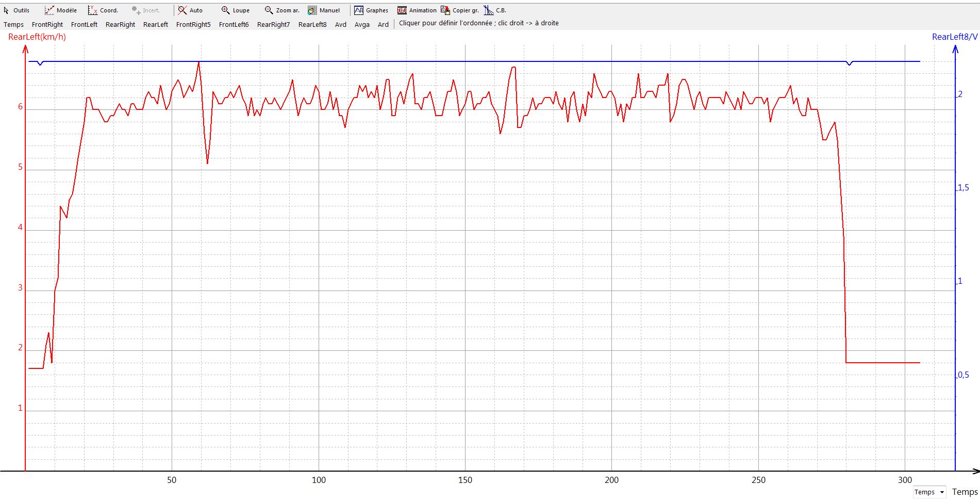Click the RearLeft8/V right axis label
Viewport: 980px width, 500px height.
(954, 37)
